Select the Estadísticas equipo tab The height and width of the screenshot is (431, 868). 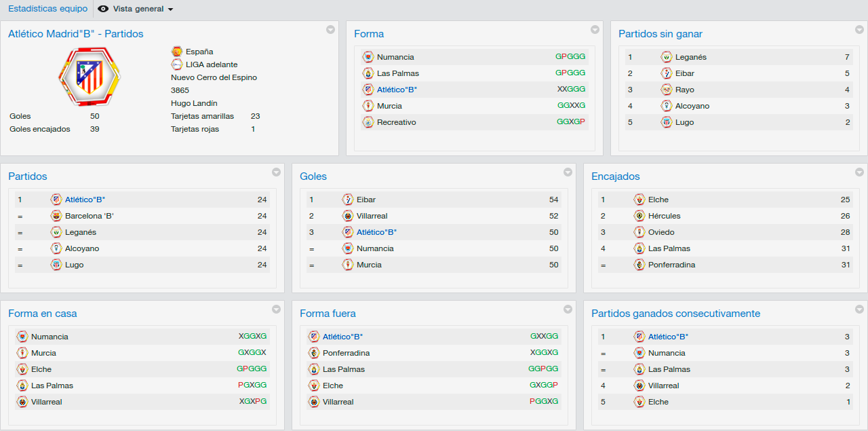point(47,9)
